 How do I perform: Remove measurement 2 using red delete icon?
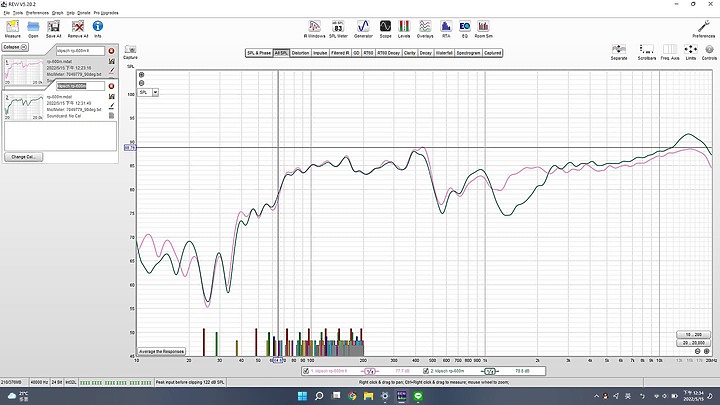click(x=111, y=86)
